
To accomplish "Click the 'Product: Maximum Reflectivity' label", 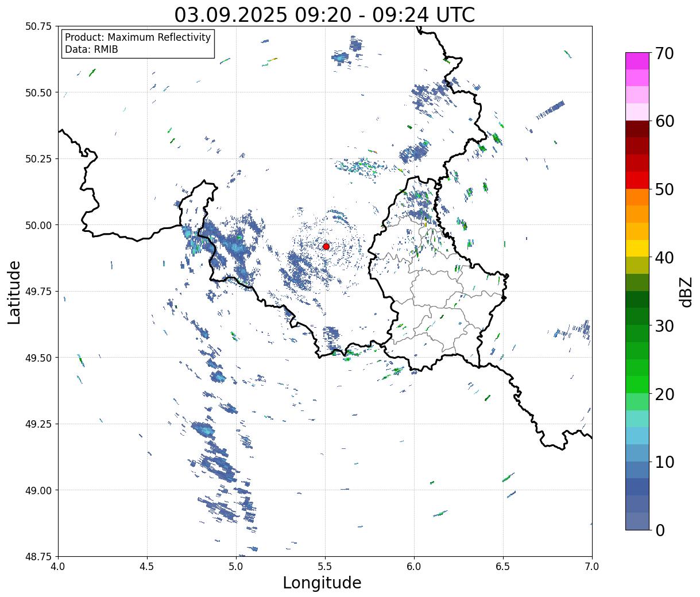I will (x=138, y=37).
